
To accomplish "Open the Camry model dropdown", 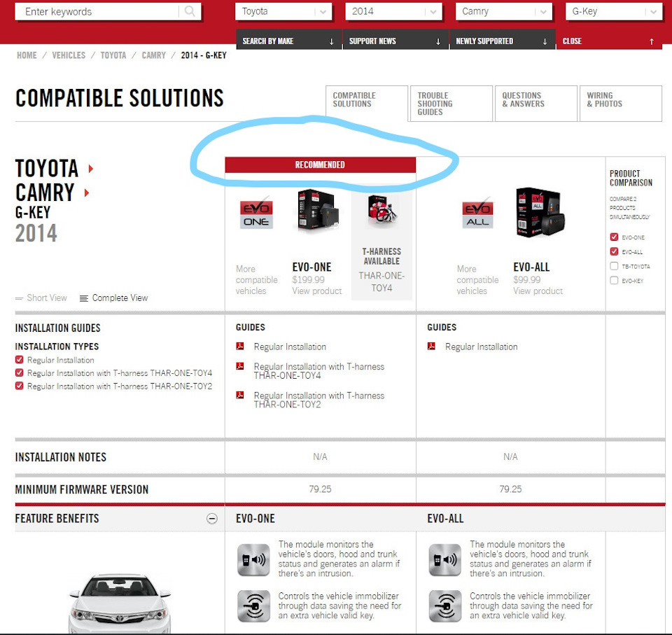I will (503, 12).
